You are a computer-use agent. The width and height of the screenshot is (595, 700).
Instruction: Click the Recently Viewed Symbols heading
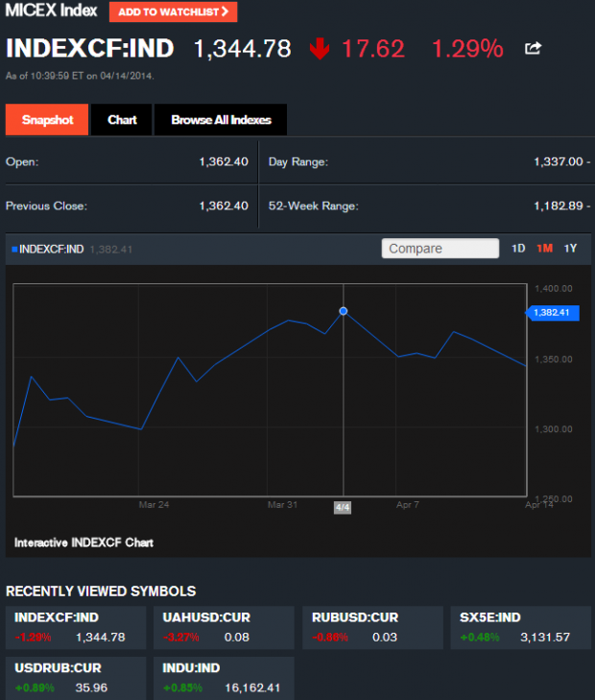(x=101, y=591)
